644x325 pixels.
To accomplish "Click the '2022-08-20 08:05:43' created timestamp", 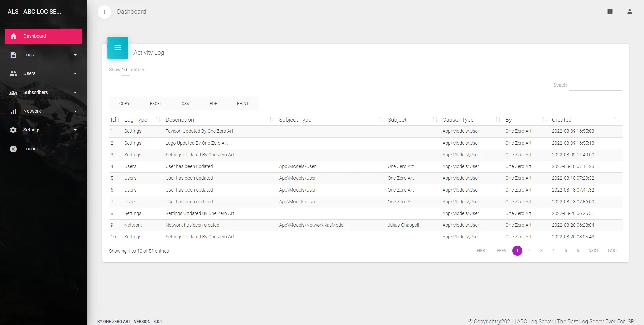I will click(573, 237).
